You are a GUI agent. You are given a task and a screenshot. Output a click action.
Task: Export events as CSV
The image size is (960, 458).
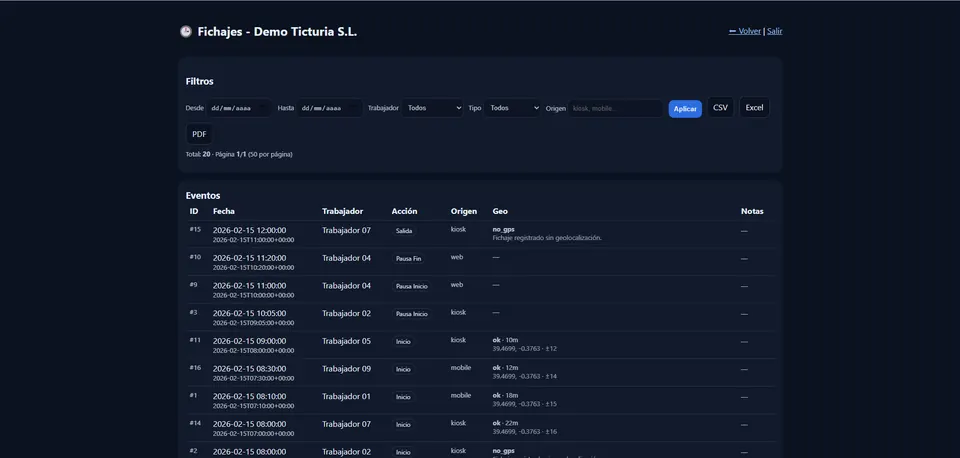(721, 107)
